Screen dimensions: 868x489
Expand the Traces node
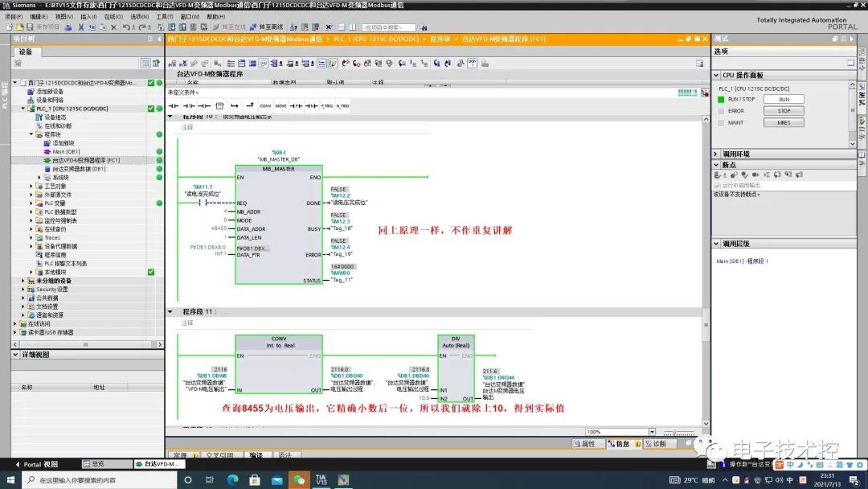click(31, 237)
